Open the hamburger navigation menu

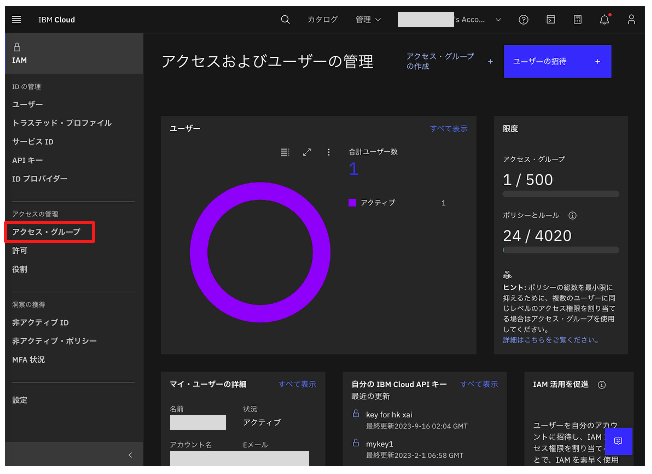pos(19,19)
